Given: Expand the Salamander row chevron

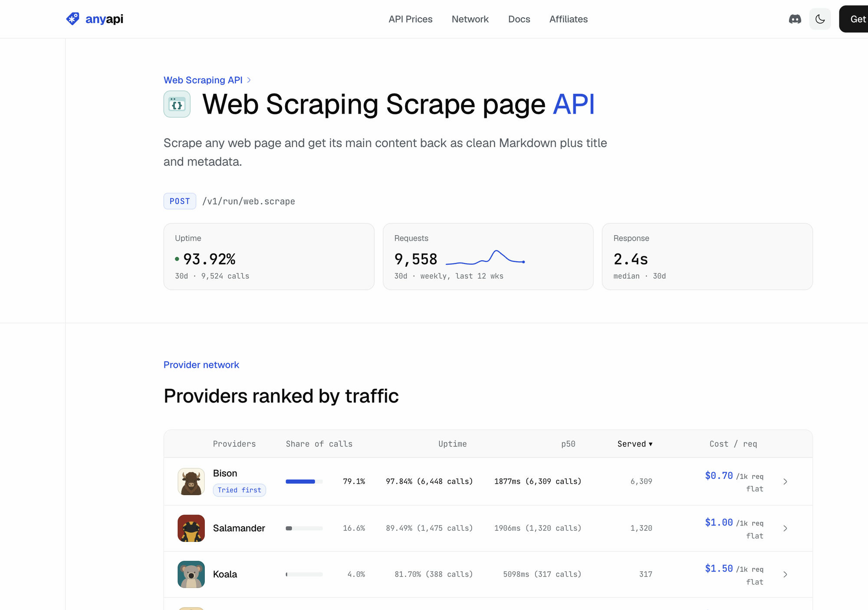Looking at the screenshot, I should pos(785,528).
